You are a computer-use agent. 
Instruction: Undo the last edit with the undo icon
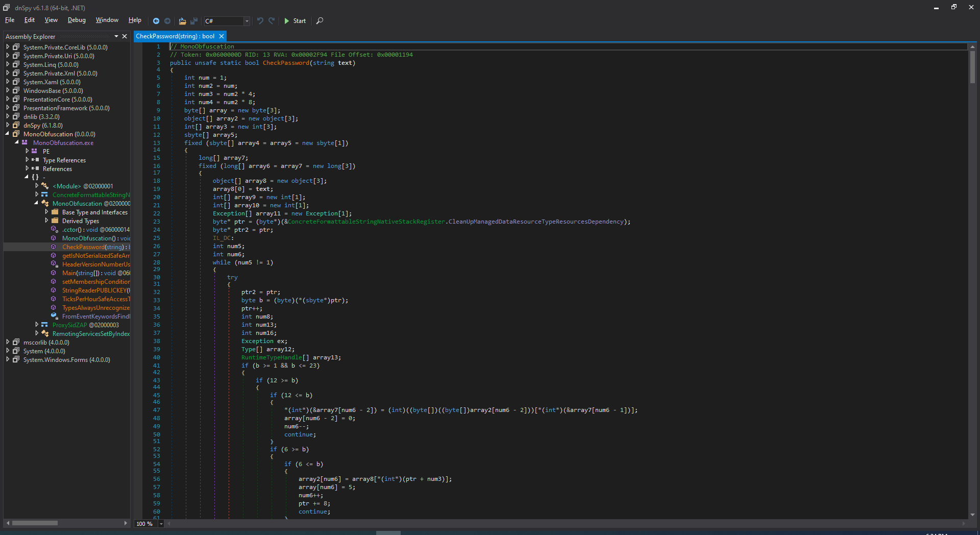coord(260,21)
